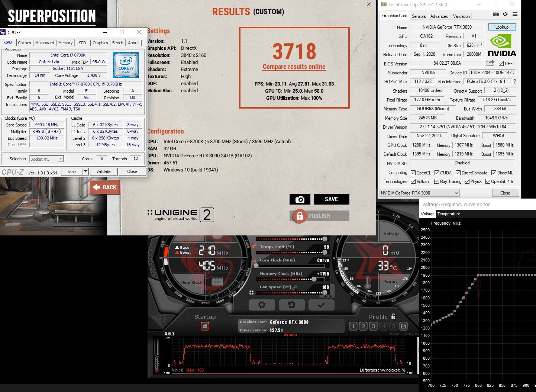Save profile with floppy disk icon
The height and width of the screenshot is (392, 536).
pyautogui.click(x=403, y=327)
